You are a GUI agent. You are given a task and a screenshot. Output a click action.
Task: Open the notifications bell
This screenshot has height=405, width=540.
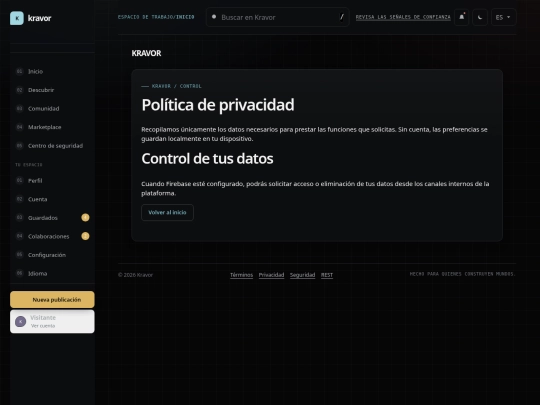point(461,17)
